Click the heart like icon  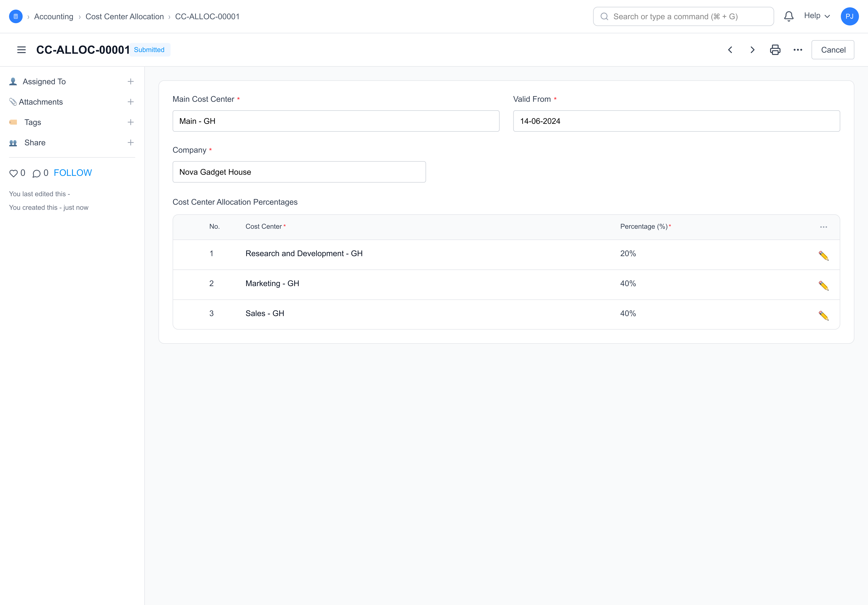(14, 173)
